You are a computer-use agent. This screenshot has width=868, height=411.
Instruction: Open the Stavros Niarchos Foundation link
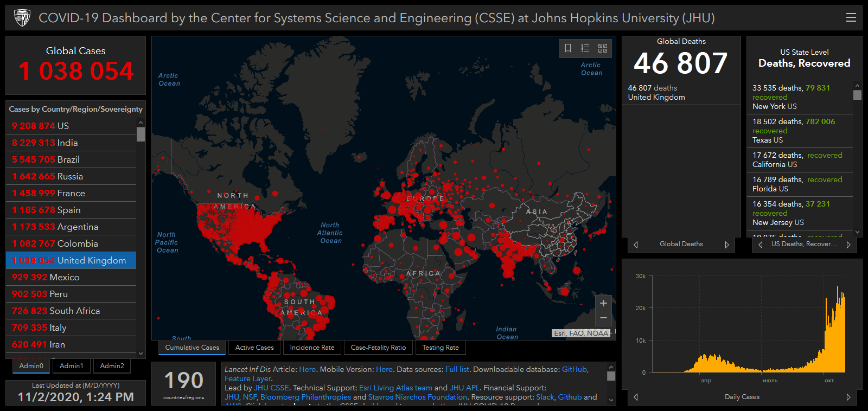click(417, 397)
